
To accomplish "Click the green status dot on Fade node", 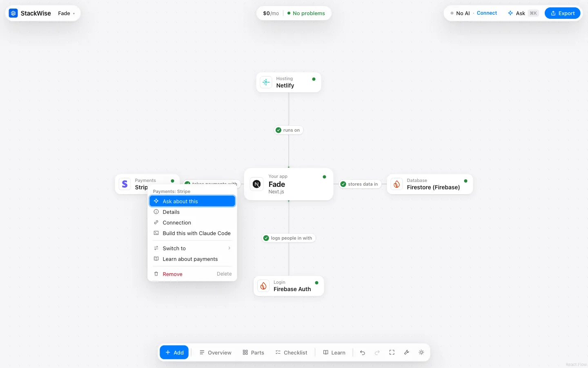I will point(324,177).
